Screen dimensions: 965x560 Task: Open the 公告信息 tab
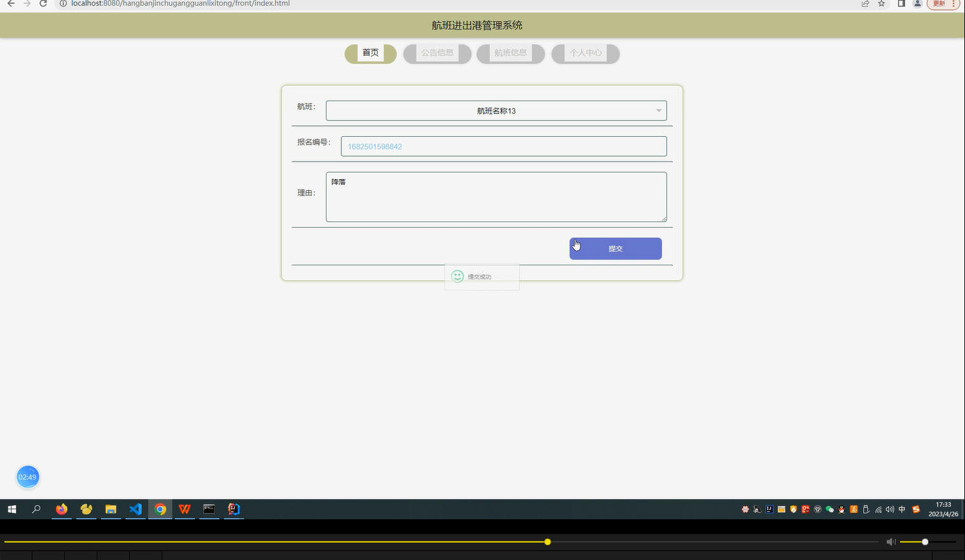(437, 53)
